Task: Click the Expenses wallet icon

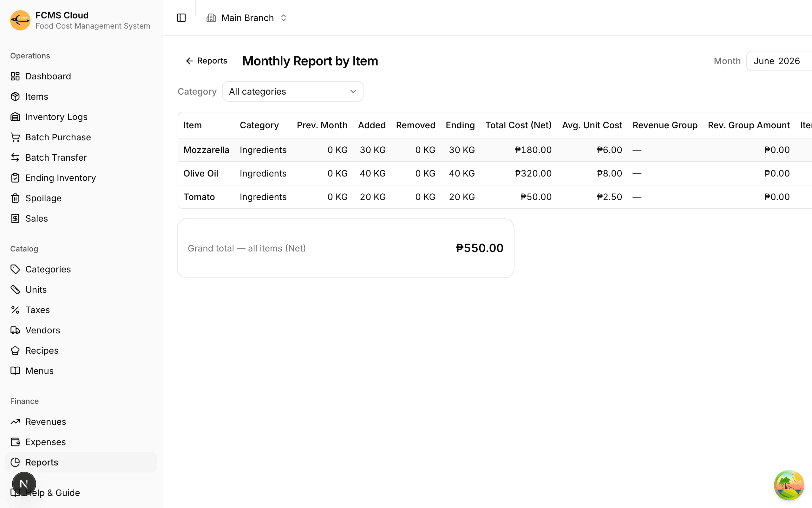Action: click(15, 442)
